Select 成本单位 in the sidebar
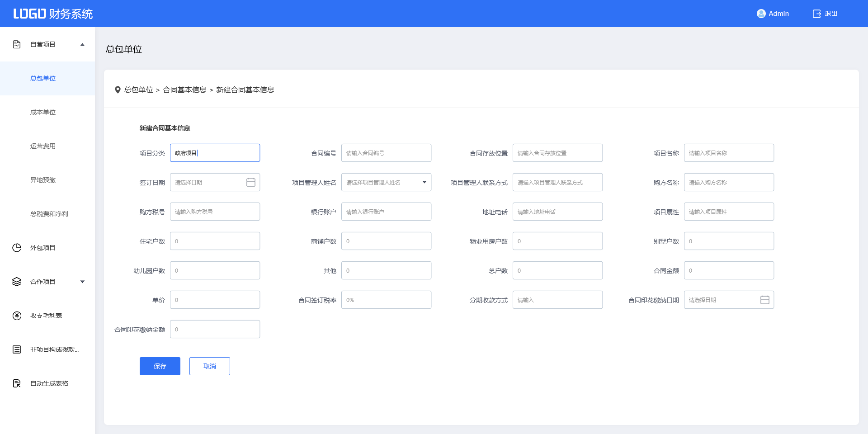868x434 pixels. [x=43, y=112]
